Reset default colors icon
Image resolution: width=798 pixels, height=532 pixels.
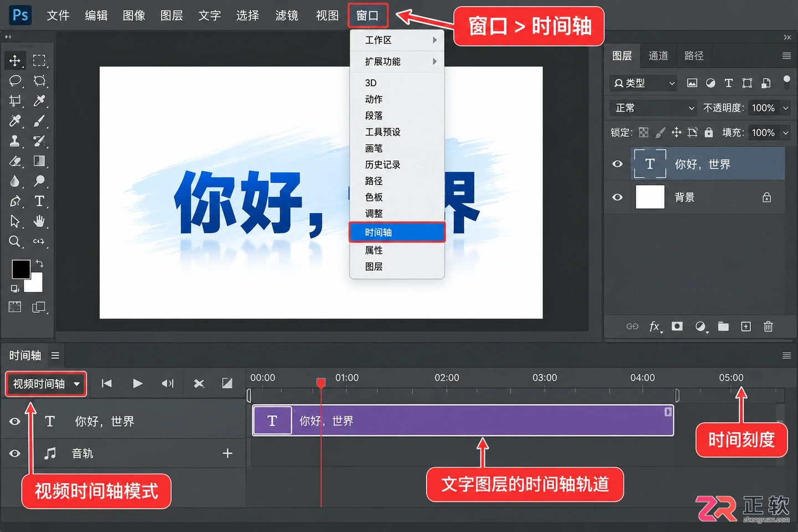[14, 288]
